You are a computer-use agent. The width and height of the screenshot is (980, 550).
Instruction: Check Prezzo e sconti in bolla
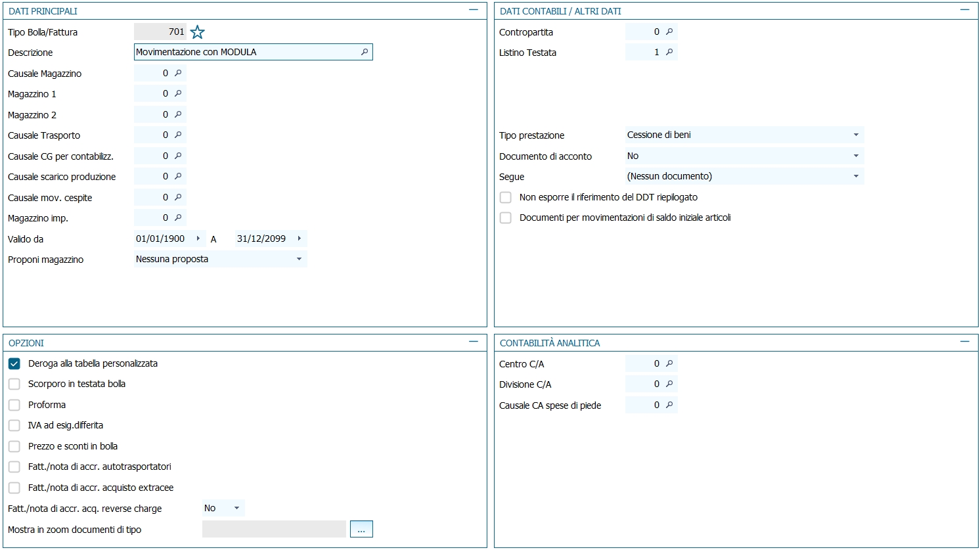pos(14,446)
